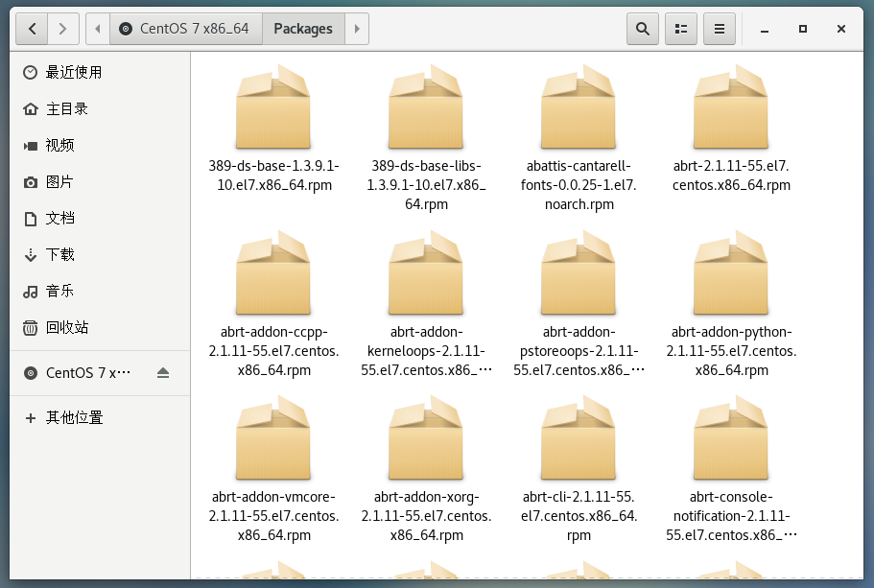Open Home folder (主目录) in sidebar
The width and height of the screenshot is (874, 588).
pyautogui.click(x=100, y=108)
